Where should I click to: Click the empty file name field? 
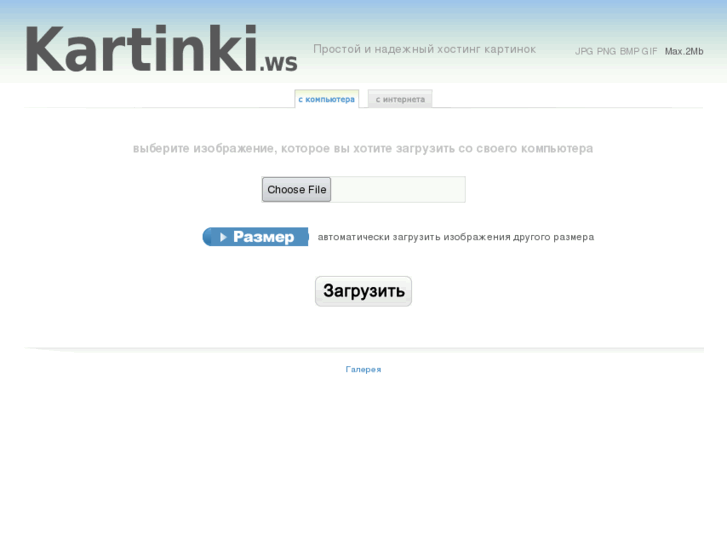coord(398,189)
